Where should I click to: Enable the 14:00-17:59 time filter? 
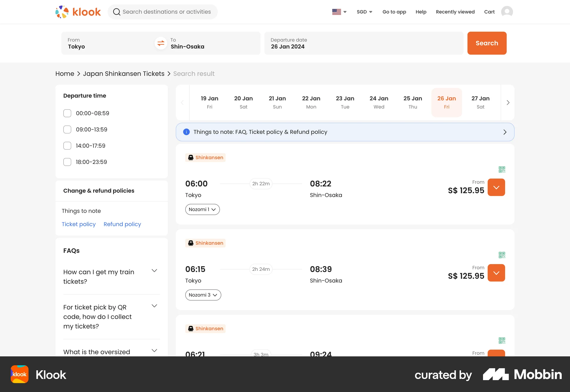point(67,146)
